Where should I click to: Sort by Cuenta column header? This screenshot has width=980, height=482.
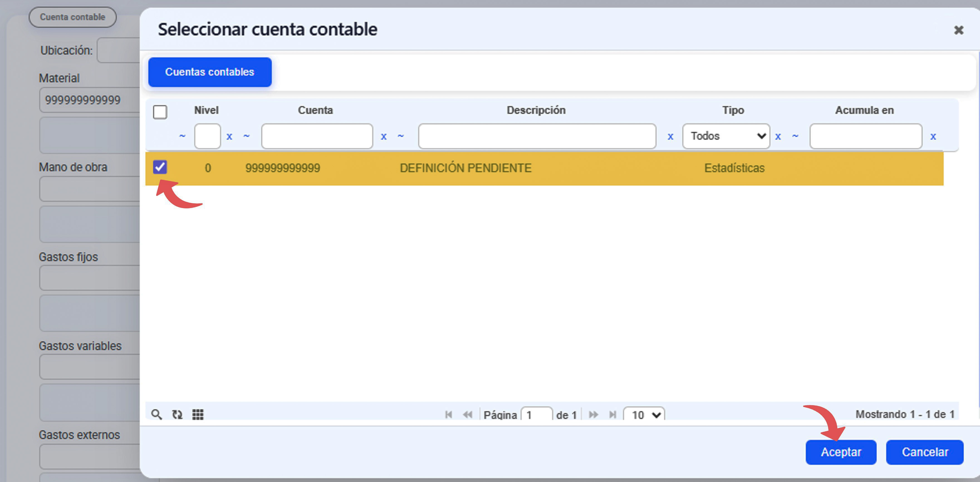(315, 110)
